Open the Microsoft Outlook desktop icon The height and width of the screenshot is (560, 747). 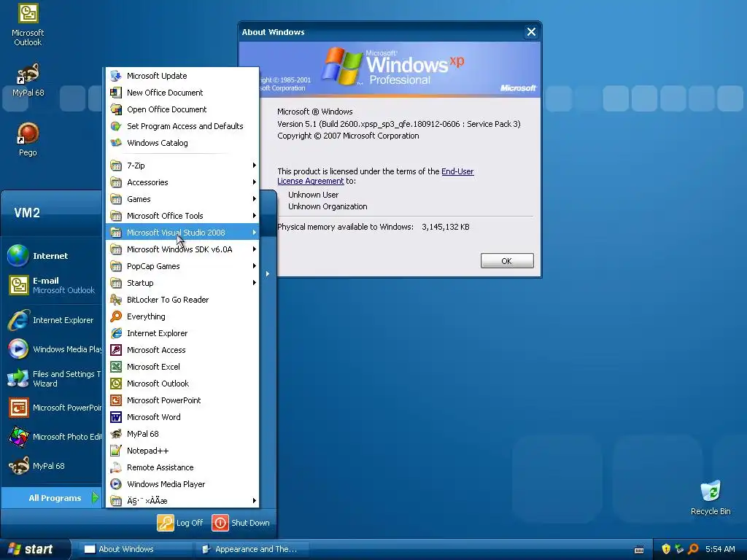pos(28,25)
